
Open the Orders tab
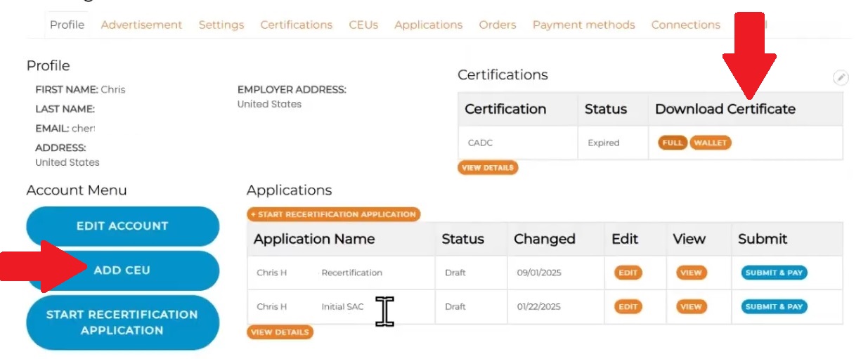click(x=498, y=25)
